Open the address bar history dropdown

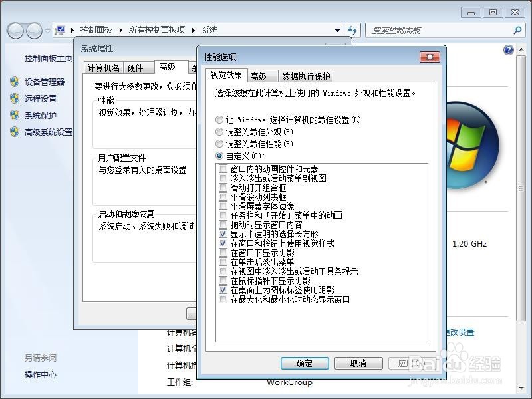coord(338,30)
